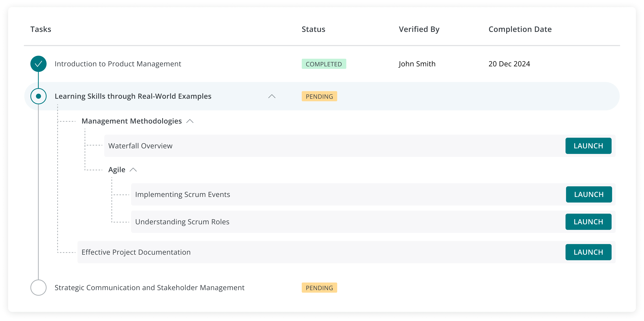Image resolution: width=644 pixels, height=321 pixels.
Task: Open Introduction to Product Management task
Action: coord(118,64)
